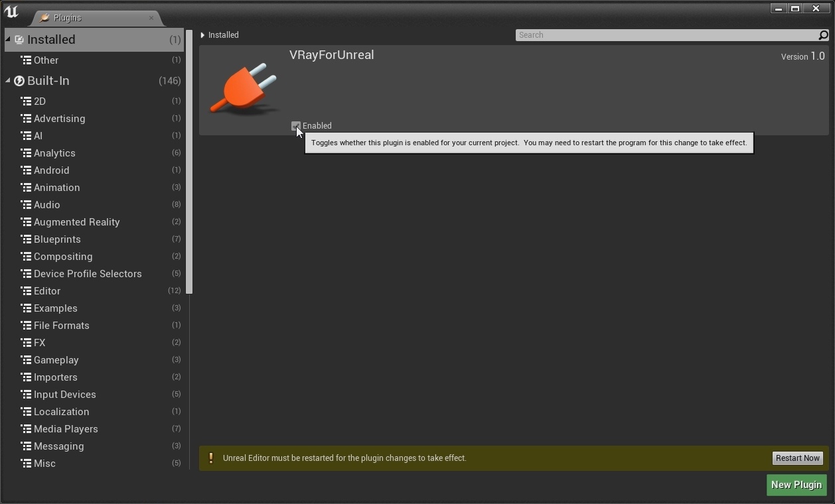Collapse the Built-In category arrow
The width and height of the screenshot is (835, 504).
coord(8,81)
